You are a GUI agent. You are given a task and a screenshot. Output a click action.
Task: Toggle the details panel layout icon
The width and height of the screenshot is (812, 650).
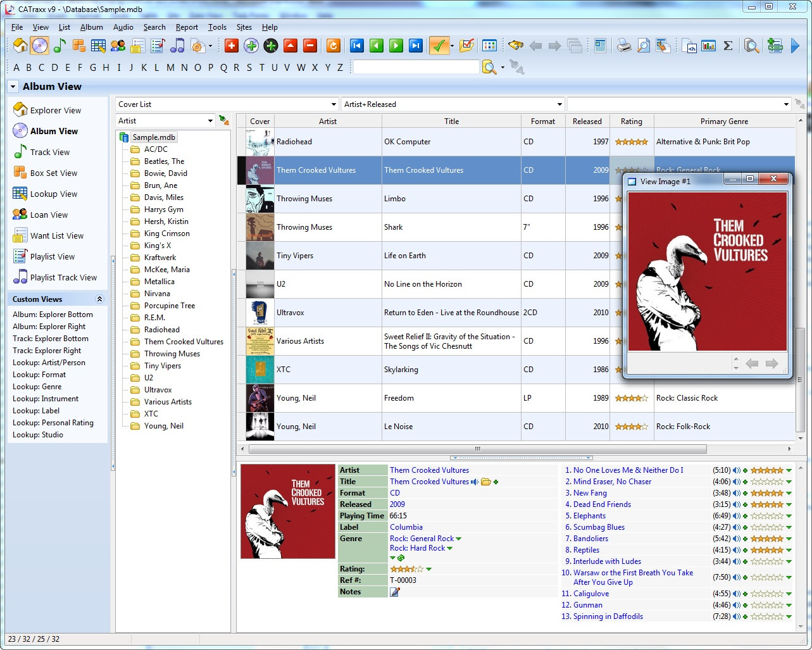(600, 46)
